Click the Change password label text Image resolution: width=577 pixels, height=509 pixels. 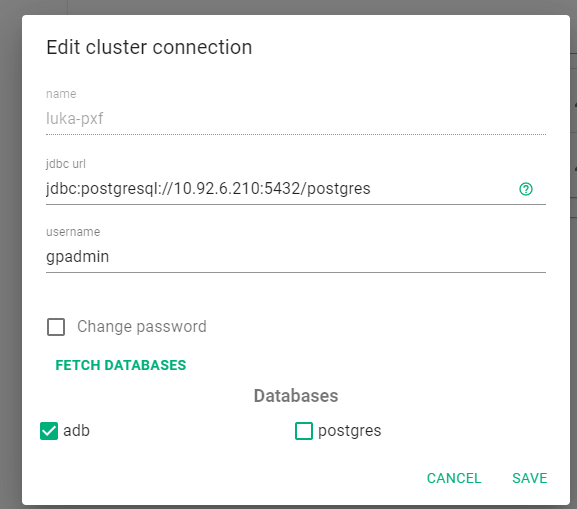[x=142, y=326]
